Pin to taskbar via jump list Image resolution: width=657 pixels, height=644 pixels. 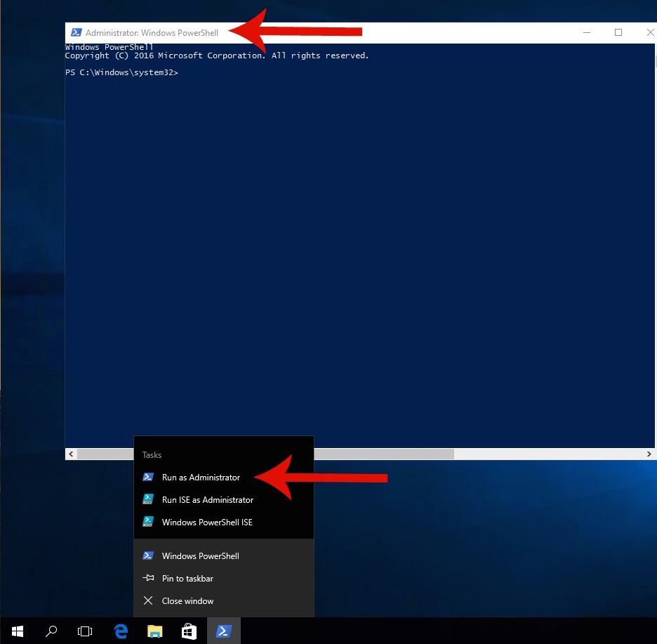[x=187, y=579]
